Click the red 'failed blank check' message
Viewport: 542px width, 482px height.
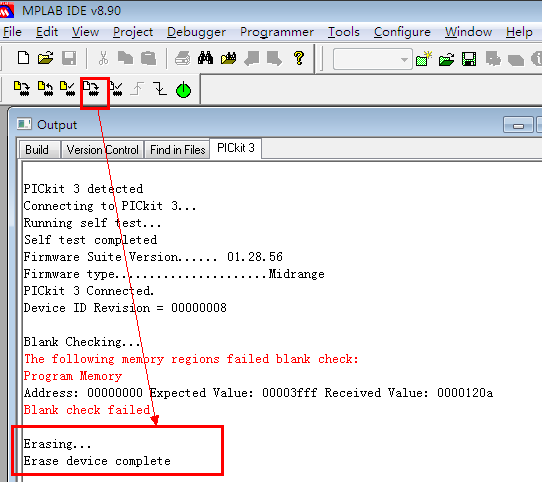pos(191,359)
